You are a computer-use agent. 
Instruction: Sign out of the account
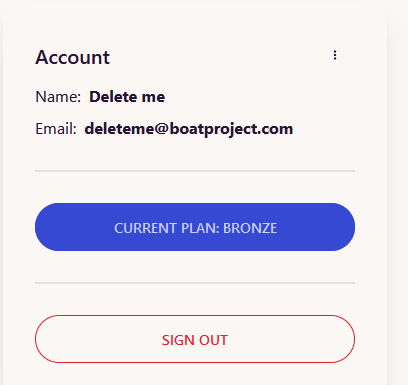[195, 339]
